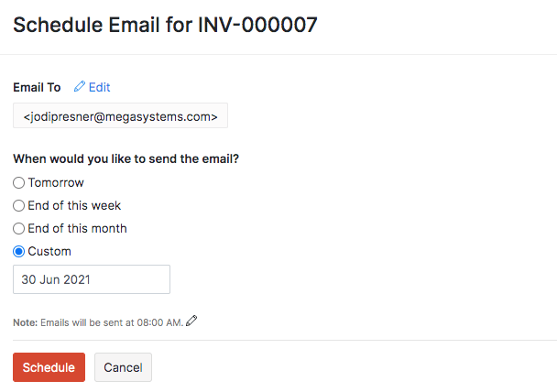Click the bold "Note:" label text
The height and width of the screenshot is (392, 557).
(25, 321)
